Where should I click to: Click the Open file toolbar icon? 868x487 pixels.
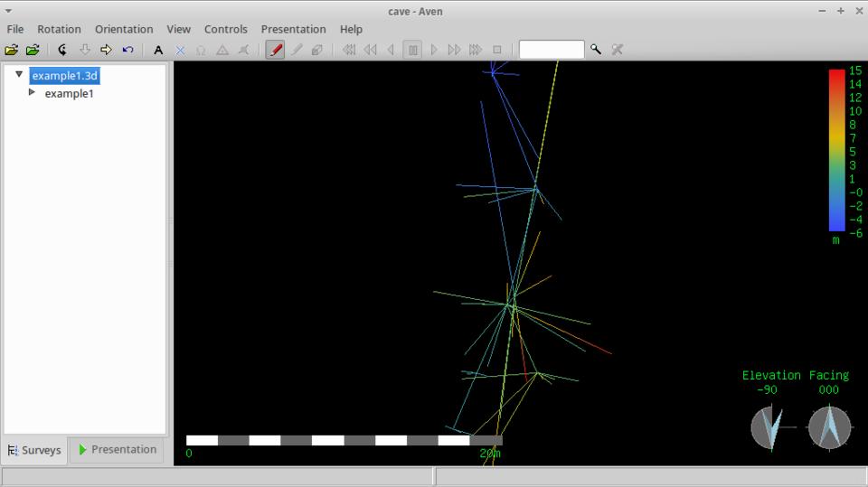pos(12,50)
